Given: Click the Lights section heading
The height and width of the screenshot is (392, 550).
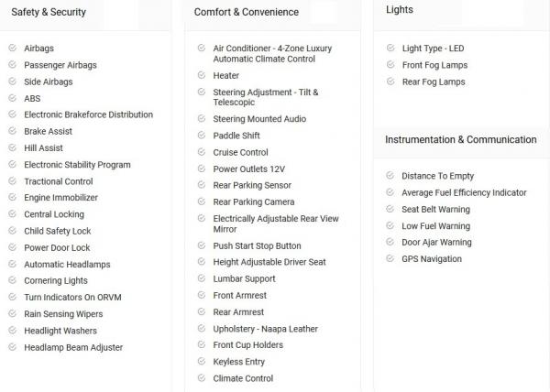Looking at the screenshot, I should [400, 10].
